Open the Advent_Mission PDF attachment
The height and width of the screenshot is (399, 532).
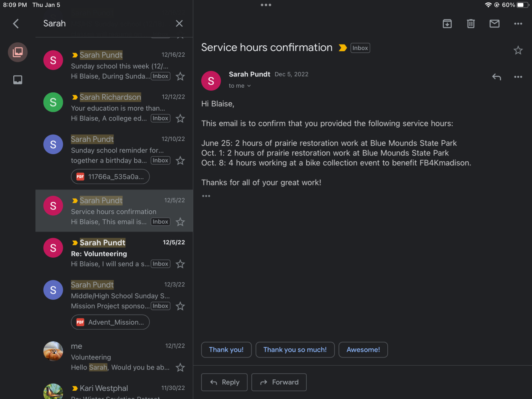pos(110,323)
